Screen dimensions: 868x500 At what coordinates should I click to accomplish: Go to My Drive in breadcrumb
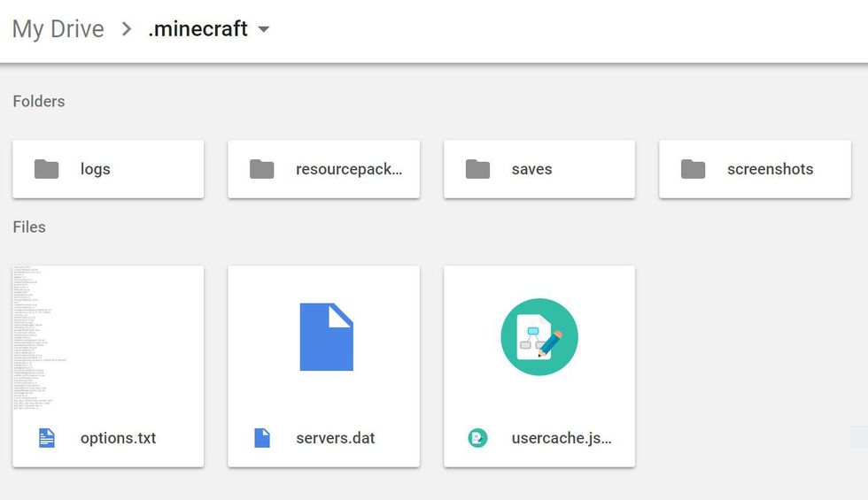pos(58,28)
